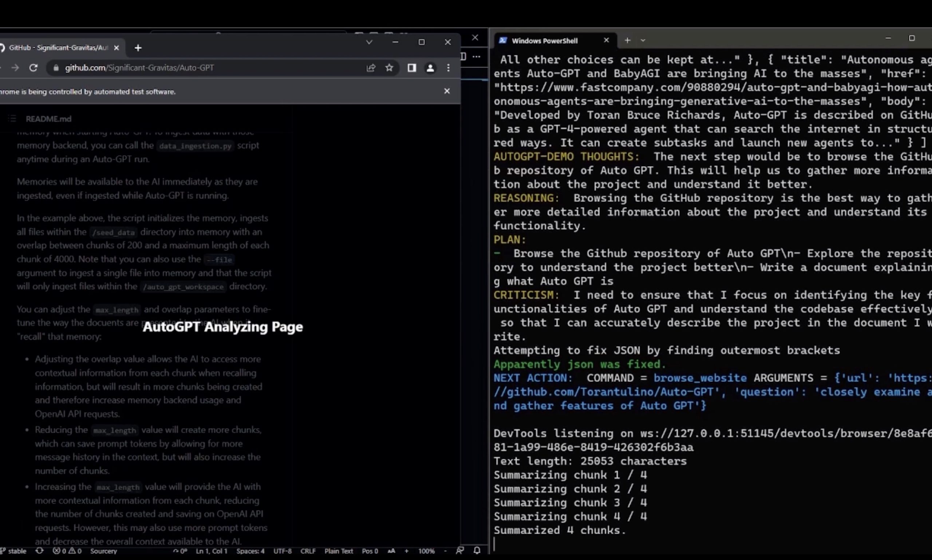Open Chrome profile avatar menu

[x=430, y=68]
